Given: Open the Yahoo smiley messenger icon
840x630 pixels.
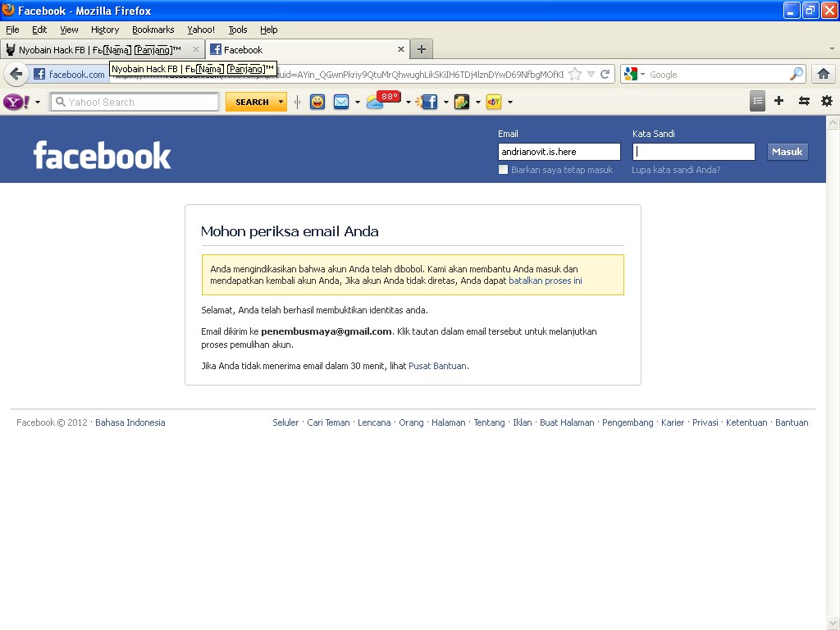Looking at the screenshot, I should (x=317, y=102).
